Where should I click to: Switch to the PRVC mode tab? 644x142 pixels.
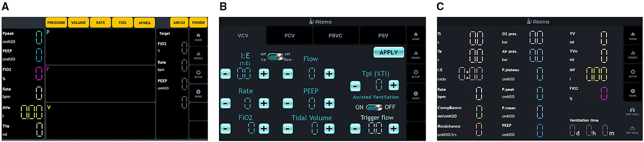pyautogui.click(x=336, y=35)
